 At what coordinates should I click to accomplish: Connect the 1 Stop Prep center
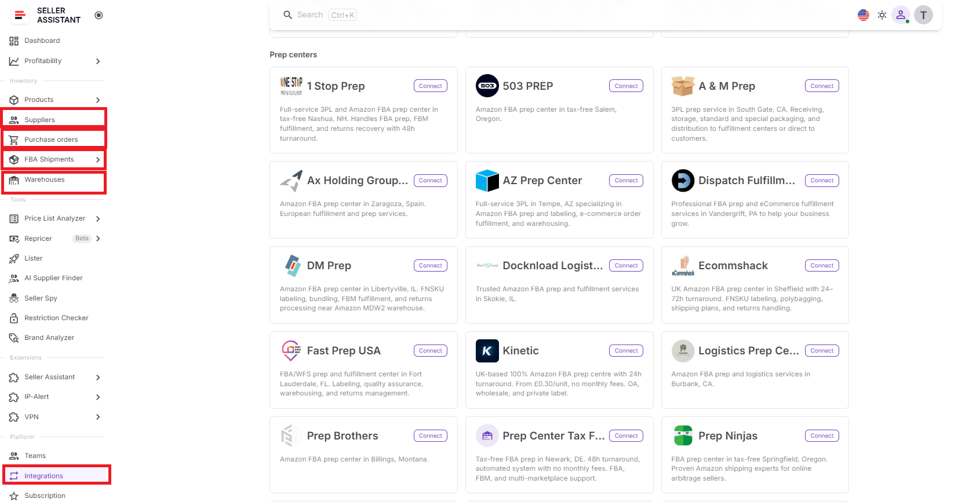tap(431, 86)
